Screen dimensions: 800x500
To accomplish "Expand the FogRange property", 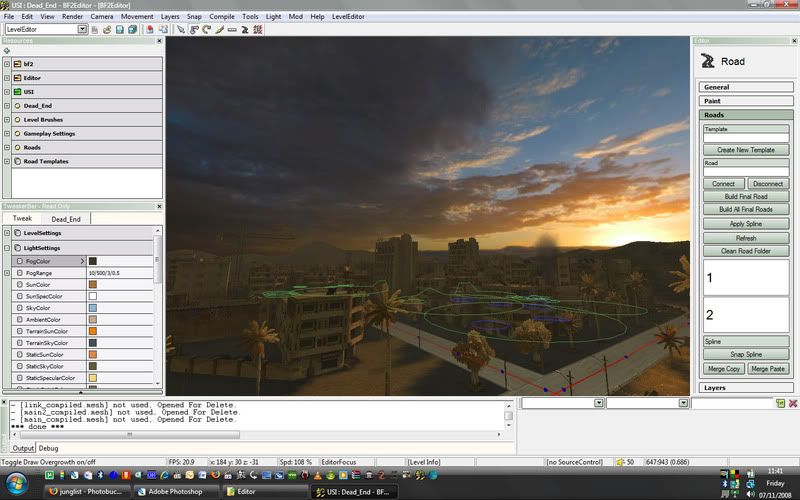I will tap(7, 273).
